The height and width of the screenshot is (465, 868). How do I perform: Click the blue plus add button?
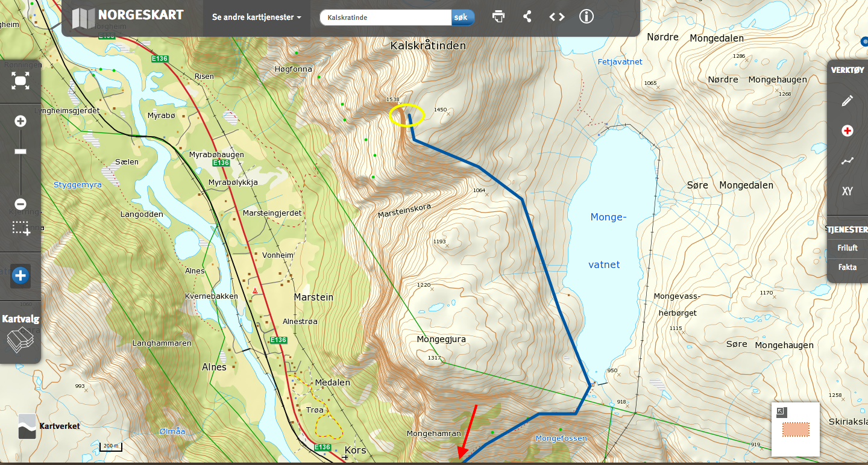20,276
